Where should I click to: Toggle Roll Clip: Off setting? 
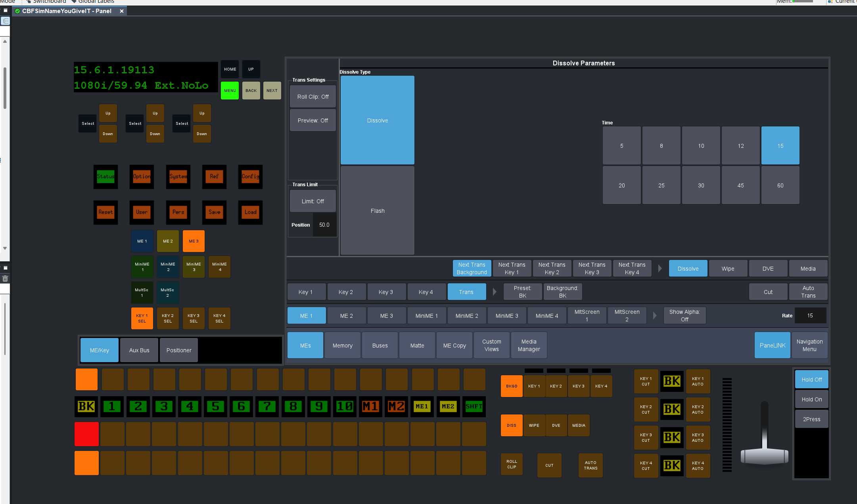coord(313,97)
